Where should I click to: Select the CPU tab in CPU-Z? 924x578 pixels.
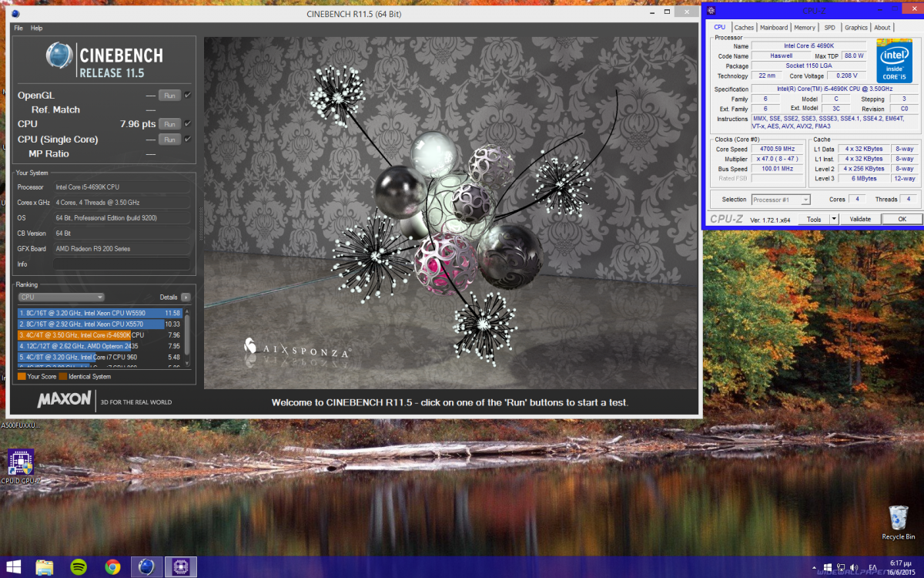pyautogui.click(x=719, y=27)
